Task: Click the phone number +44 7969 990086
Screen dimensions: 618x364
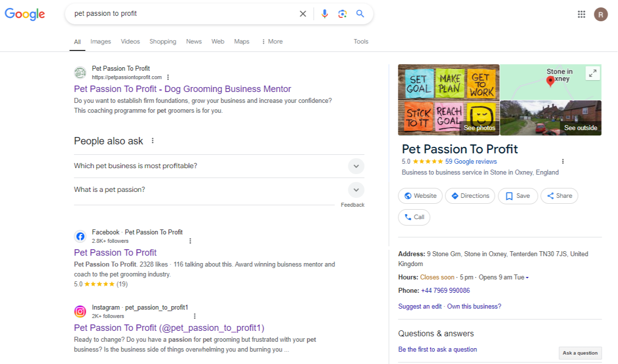Action: click(445, 291)
